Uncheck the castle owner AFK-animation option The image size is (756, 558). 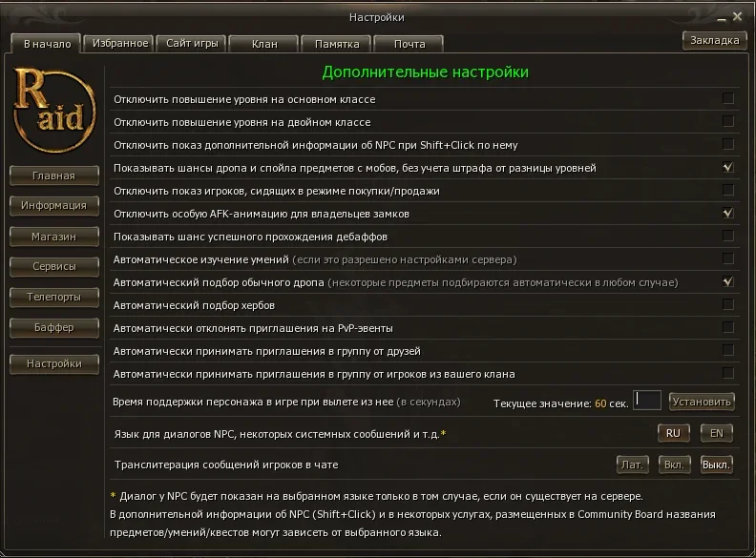click(728, 213)
